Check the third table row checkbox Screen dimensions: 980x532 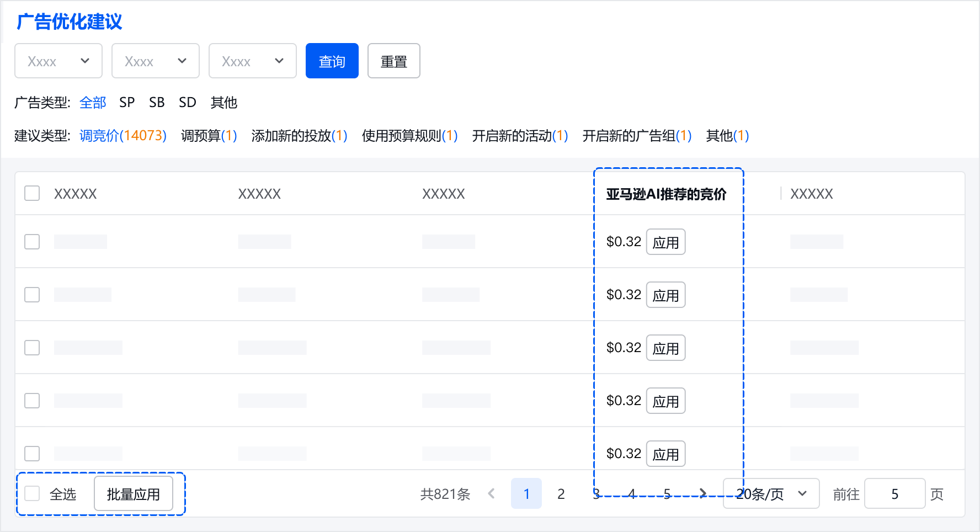(32, 348)
